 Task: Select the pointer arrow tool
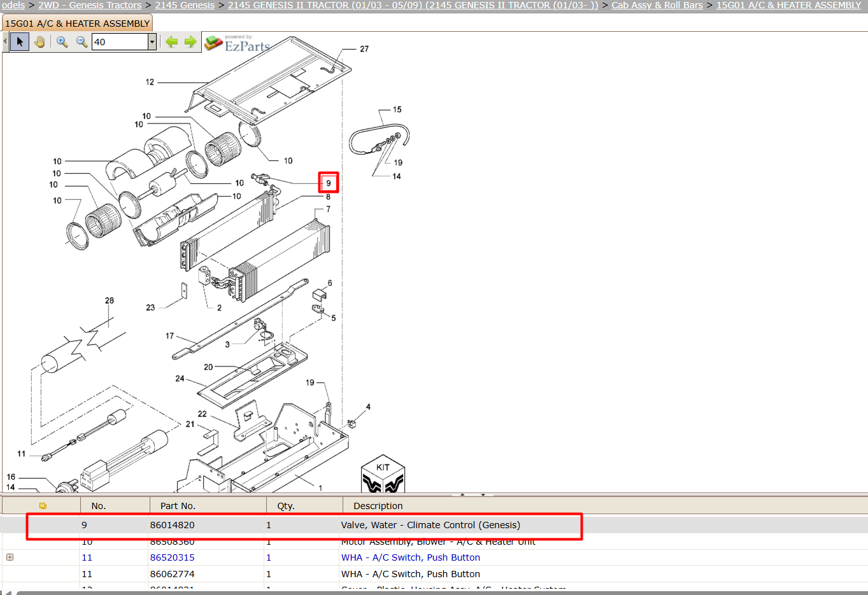[x=20, y=42]
